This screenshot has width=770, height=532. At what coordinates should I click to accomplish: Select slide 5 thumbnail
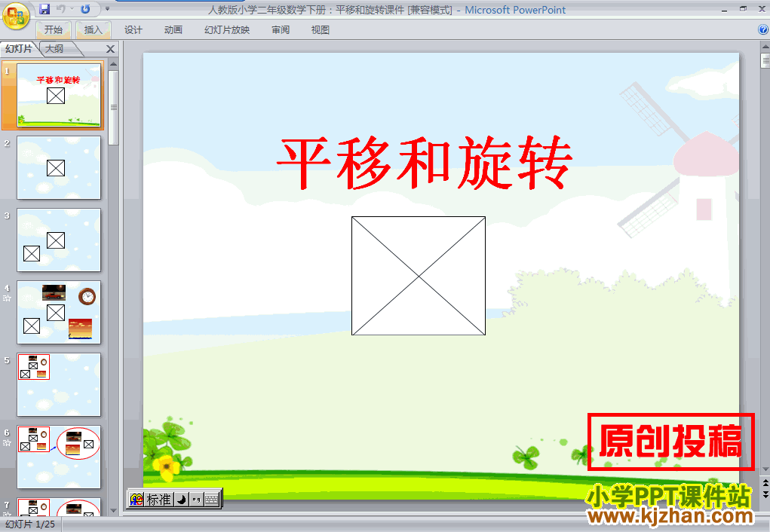[59, 385]
